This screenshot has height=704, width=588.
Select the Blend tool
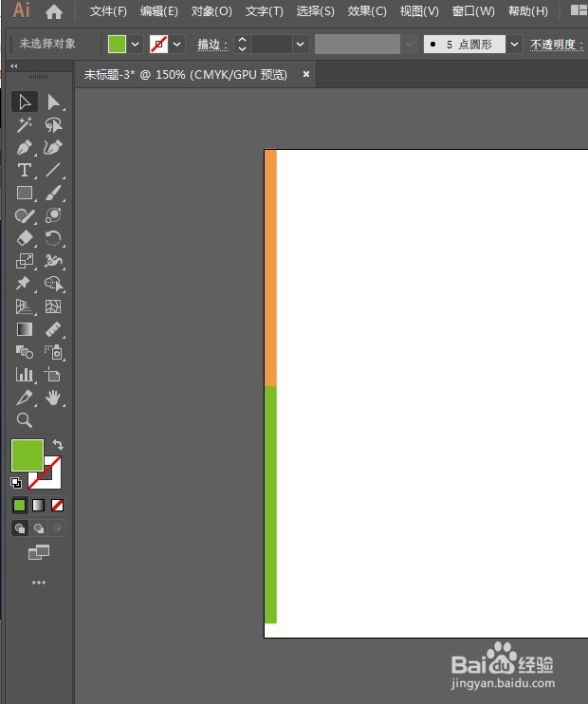point(25,352)
